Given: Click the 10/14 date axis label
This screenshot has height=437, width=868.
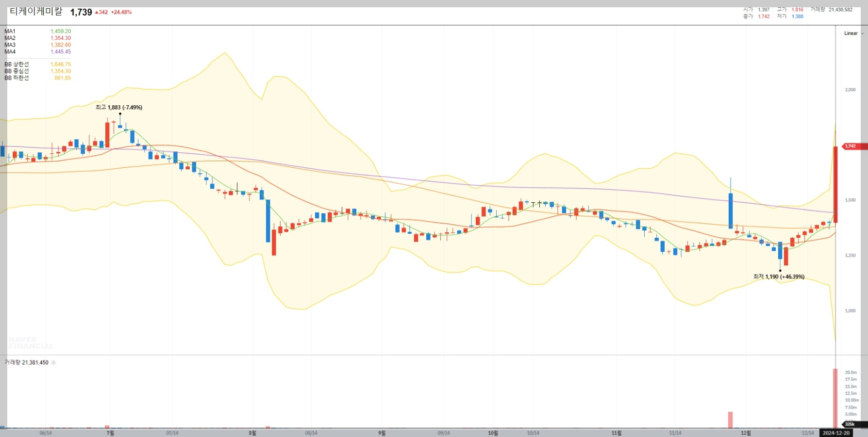Looking at the screenshot, I should click(533, 433).
